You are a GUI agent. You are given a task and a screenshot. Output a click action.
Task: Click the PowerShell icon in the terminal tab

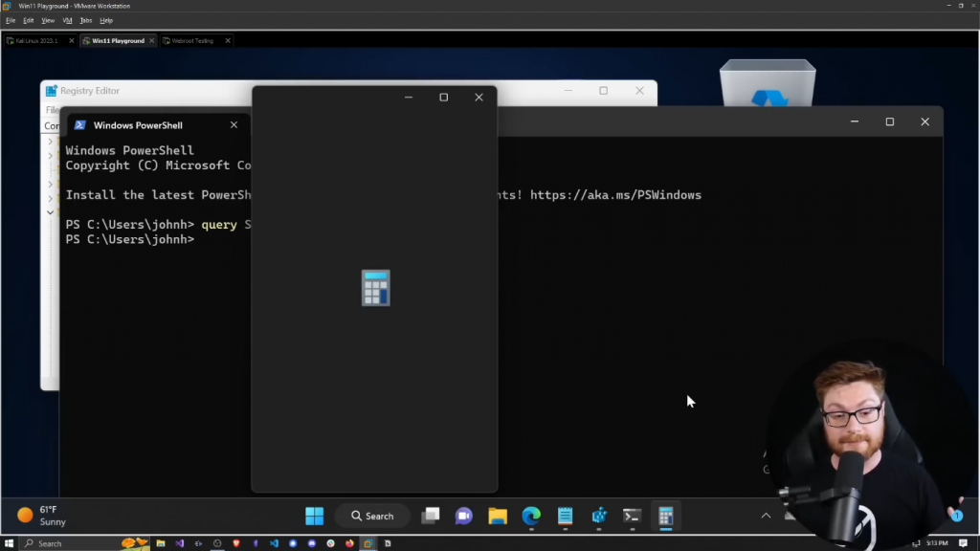(x=79, y=125)
